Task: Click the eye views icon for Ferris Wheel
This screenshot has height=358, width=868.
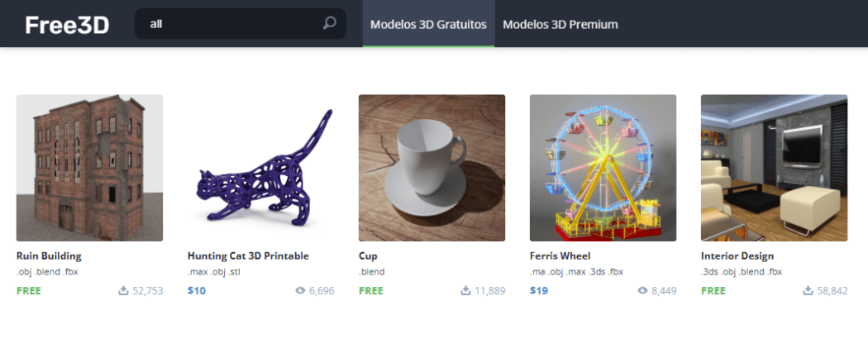Action: 642,290
